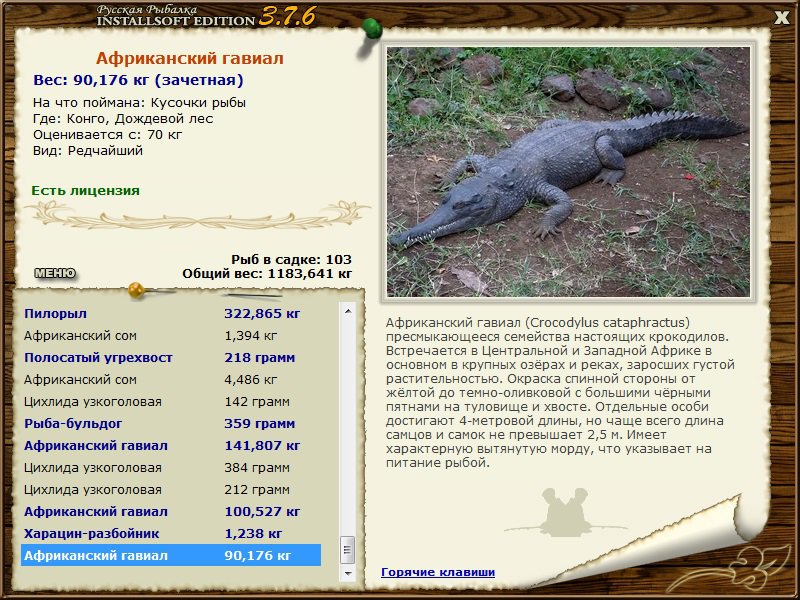Select the Пилорыл 322,865 кг row
The image size is (800, 600).
point(171,313)
